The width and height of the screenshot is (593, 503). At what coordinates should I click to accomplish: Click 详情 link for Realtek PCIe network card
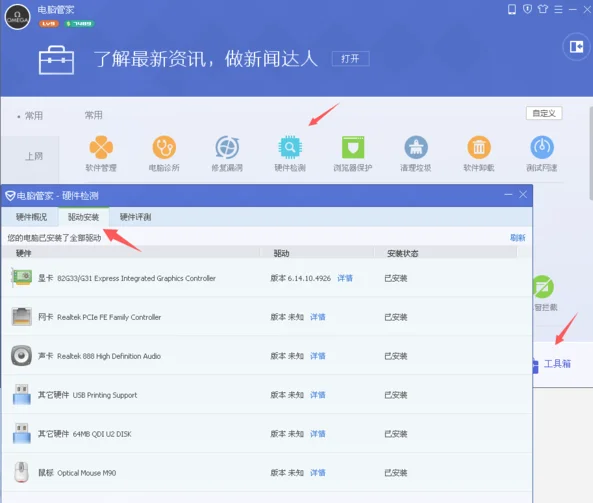(x=318, y=317)
